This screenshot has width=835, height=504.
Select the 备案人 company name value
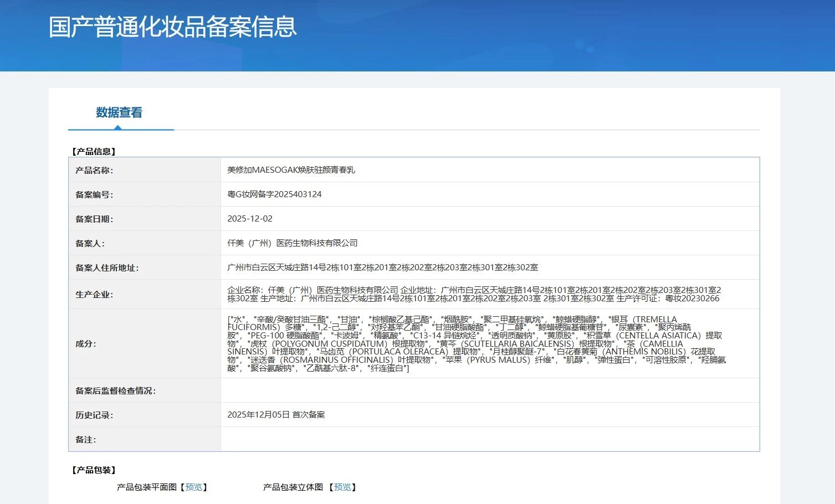coord(293,243)
